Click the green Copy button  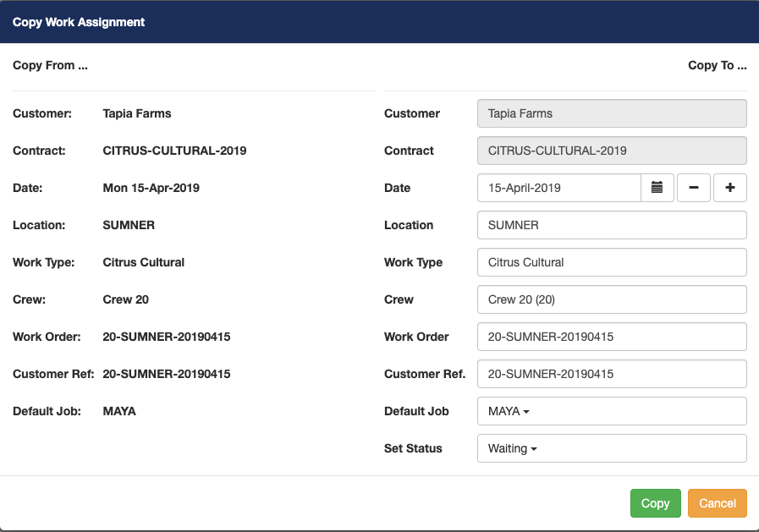tap(655, 503)
